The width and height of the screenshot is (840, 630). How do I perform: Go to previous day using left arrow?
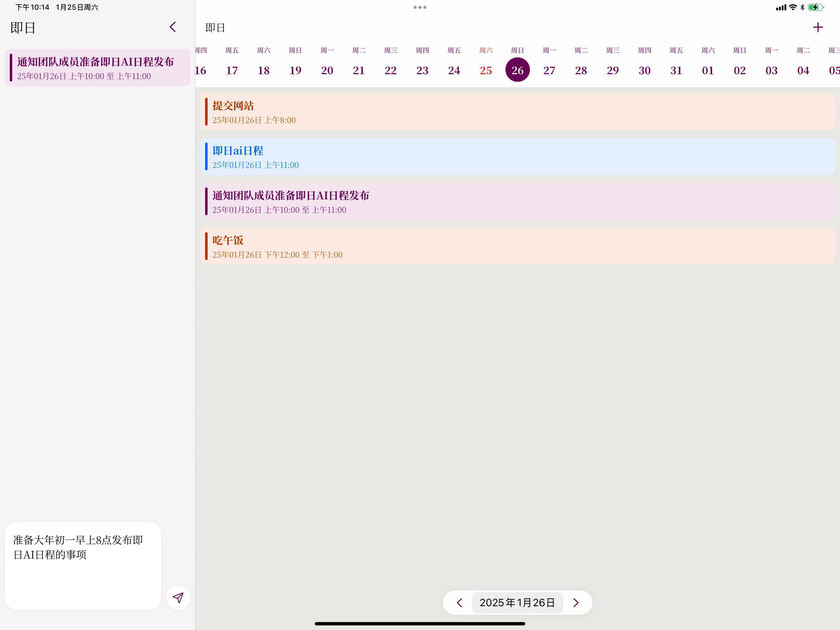(x=459, y=603)
